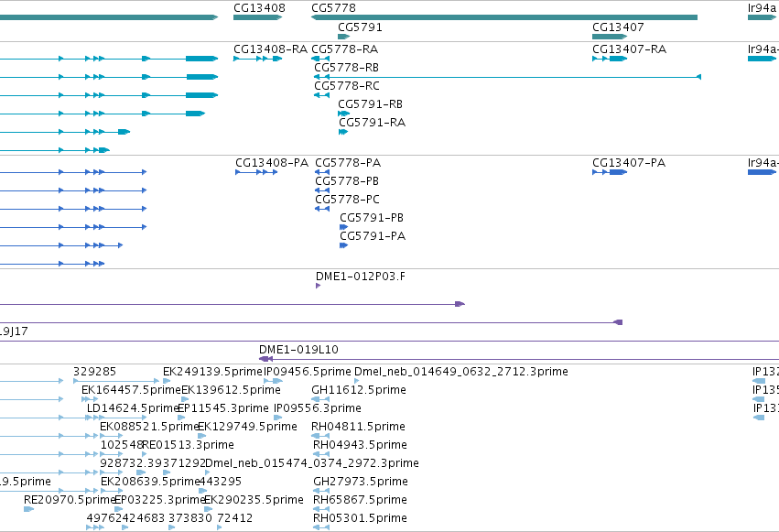Select the LD14624.5prime EST label
The width and height of the screenshot is (779, 532).
(133, 408)
